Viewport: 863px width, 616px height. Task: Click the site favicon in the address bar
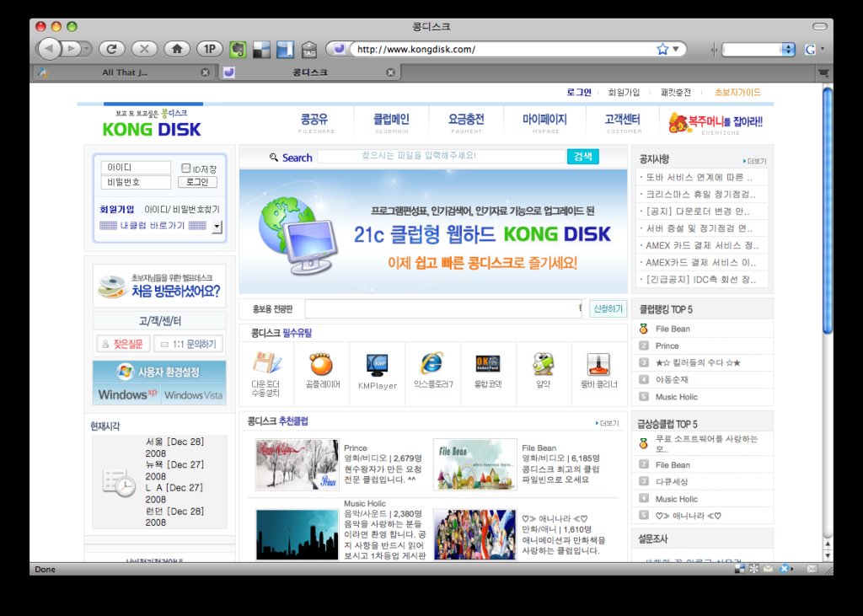tap(339, 49)
